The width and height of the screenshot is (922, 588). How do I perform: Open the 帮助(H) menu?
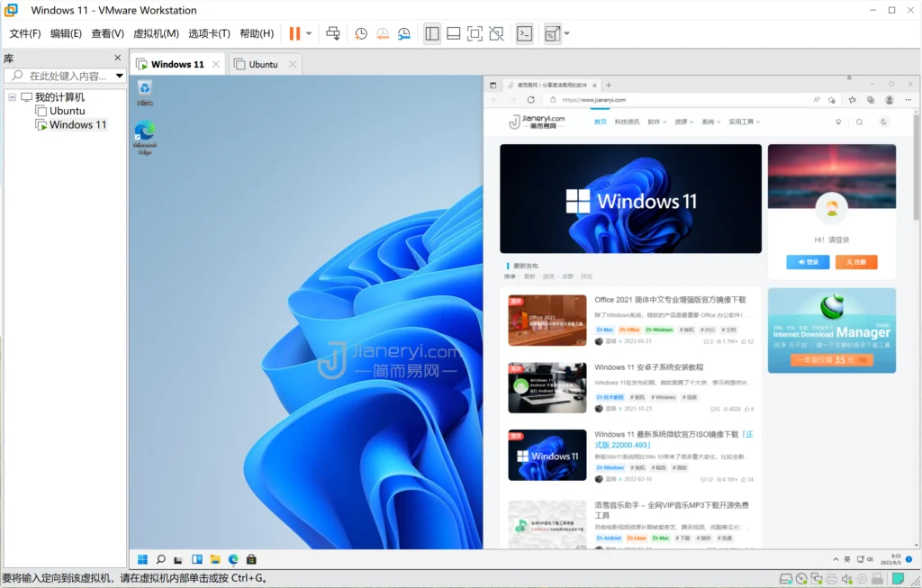pyautogui.click(x=257, y=33)
